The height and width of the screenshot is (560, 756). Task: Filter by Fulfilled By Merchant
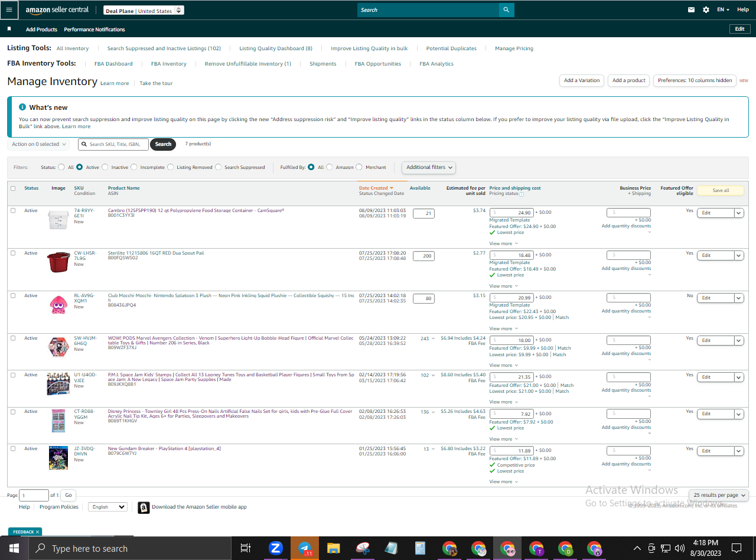(360, 167)
